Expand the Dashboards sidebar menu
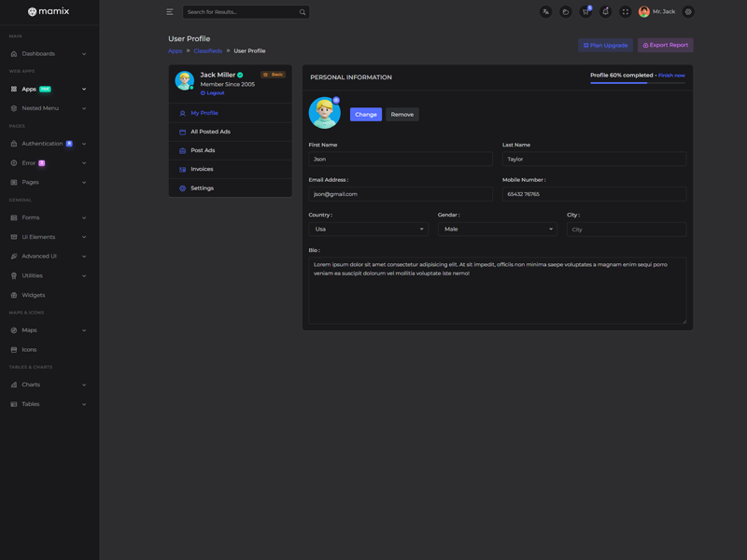Viewport: 747px width, 560px height. tap(49, 53)
